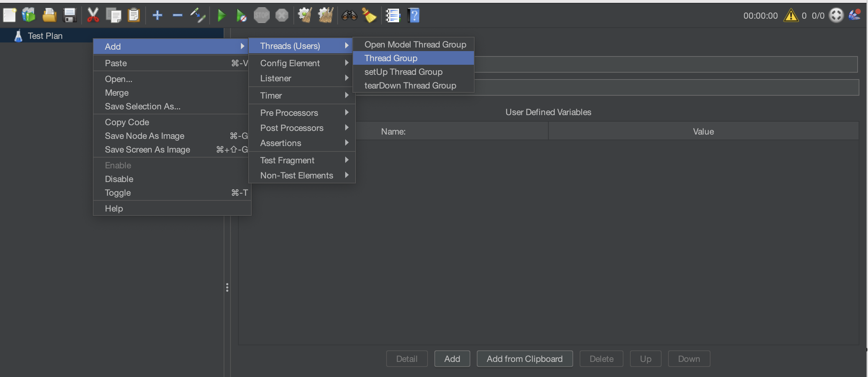Click the Save floppy disk icon
Image resolution: width=868 pixels, height=377 pixels.
[69, 15]
